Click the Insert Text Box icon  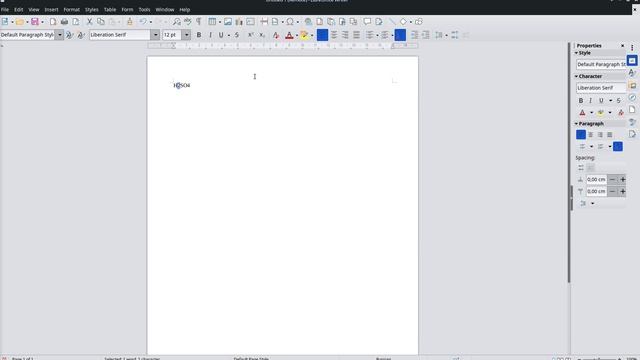point(250,22)
